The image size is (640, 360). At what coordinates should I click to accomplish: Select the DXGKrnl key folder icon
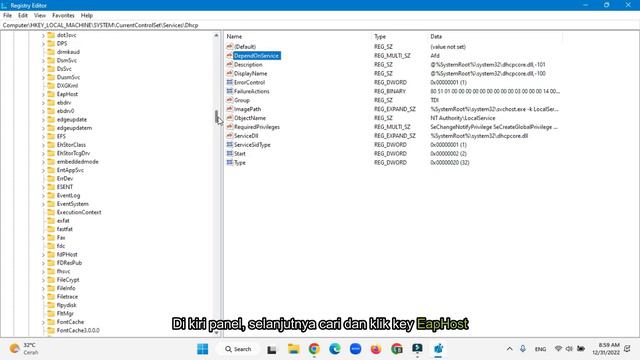pos(51,86)
